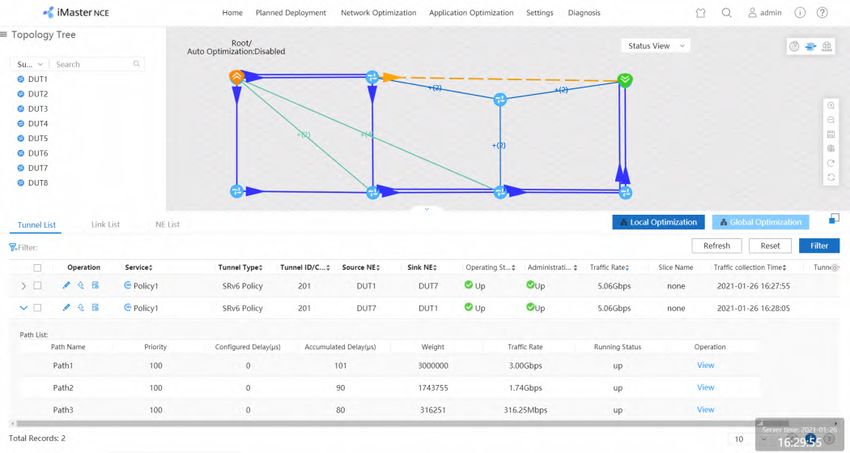Open the Diagnosis menu

click(584, 12)
